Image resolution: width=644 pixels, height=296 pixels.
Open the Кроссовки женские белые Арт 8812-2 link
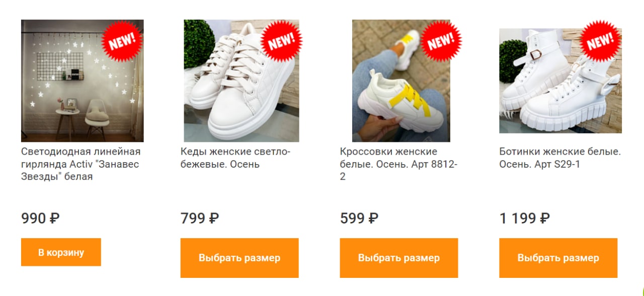click(x=398, y=164)
